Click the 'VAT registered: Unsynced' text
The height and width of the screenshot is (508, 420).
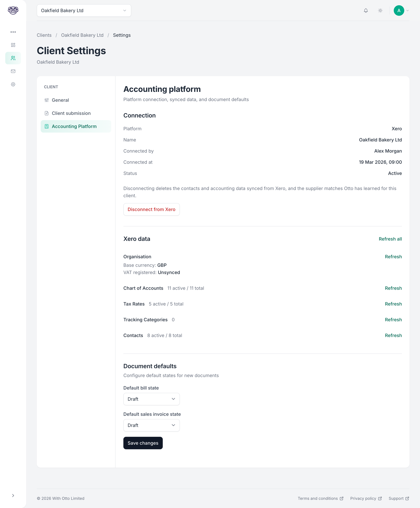pos(152,272)
